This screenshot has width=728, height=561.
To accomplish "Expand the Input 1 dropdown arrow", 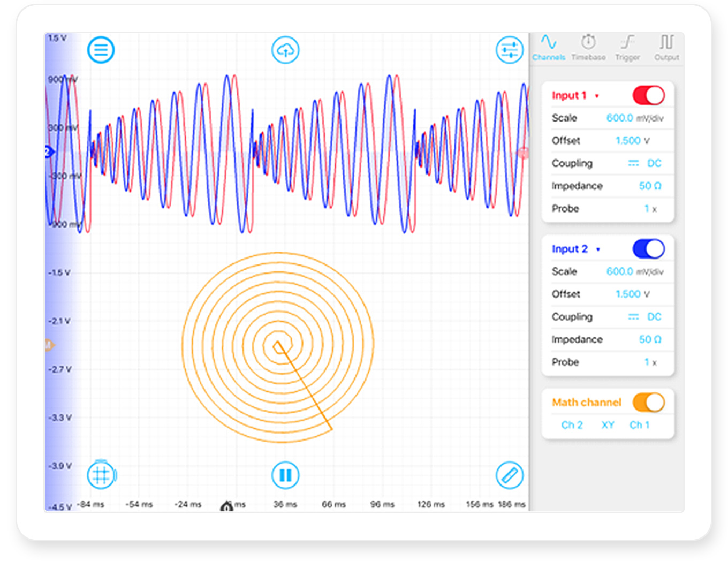I will [x=597, y=96].
